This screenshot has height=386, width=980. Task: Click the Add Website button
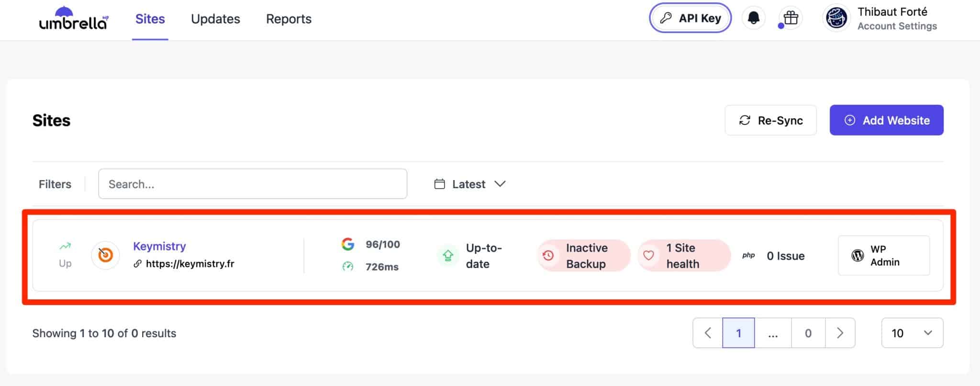click(886, 120)
